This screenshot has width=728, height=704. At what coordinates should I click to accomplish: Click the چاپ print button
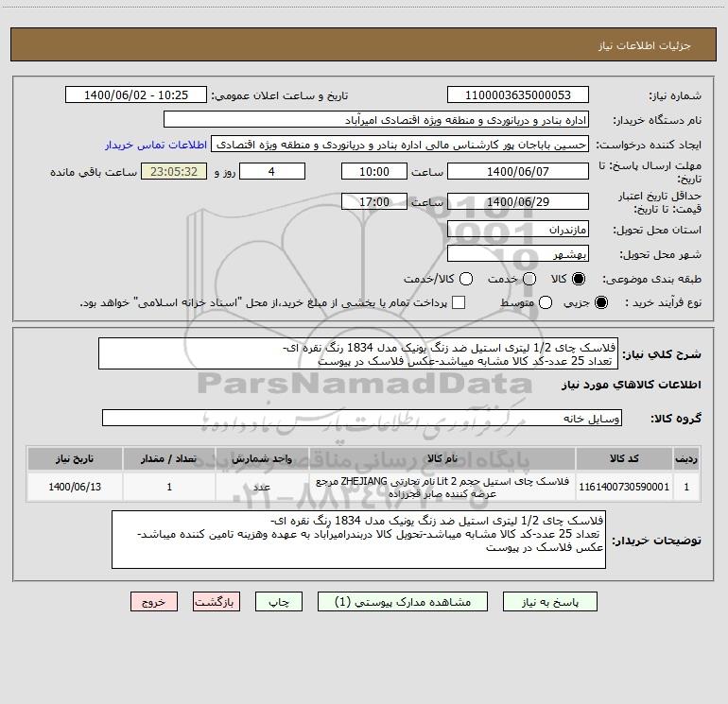pos(279,602)
